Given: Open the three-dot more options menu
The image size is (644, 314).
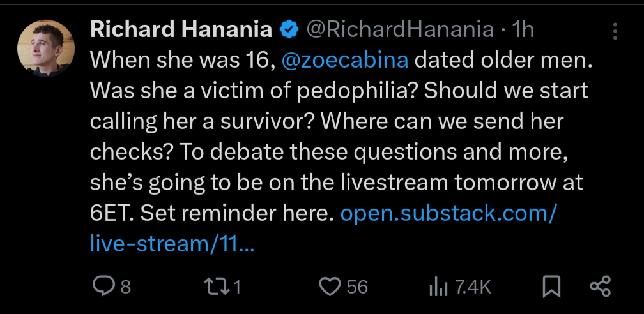Looking at the screenshot, I should pyautogui.click(x=615, y=31).
